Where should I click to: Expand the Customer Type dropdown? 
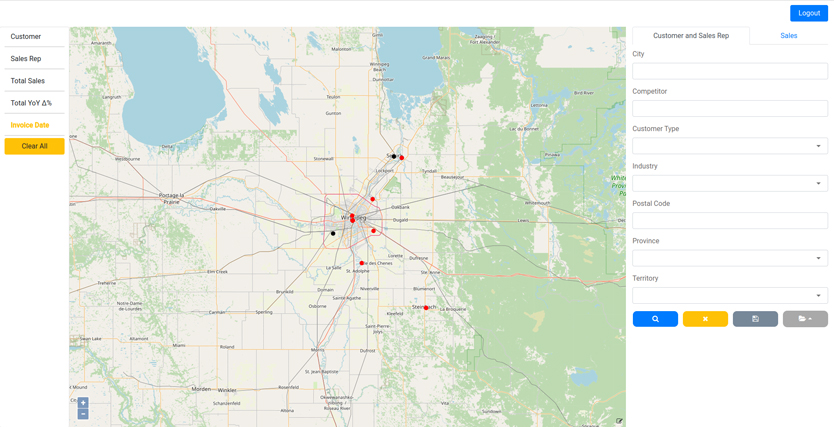[x=730, y=146]
